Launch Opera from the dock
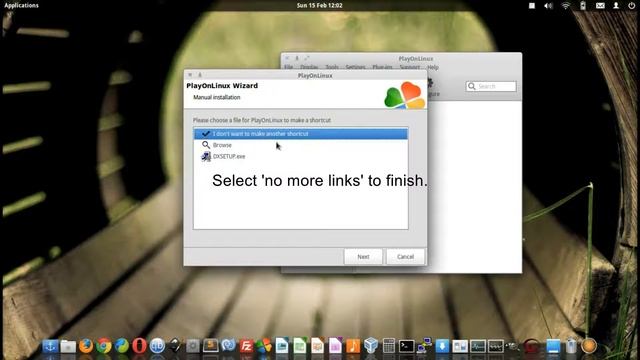640x360 pixels. click(x=139, y=346)
